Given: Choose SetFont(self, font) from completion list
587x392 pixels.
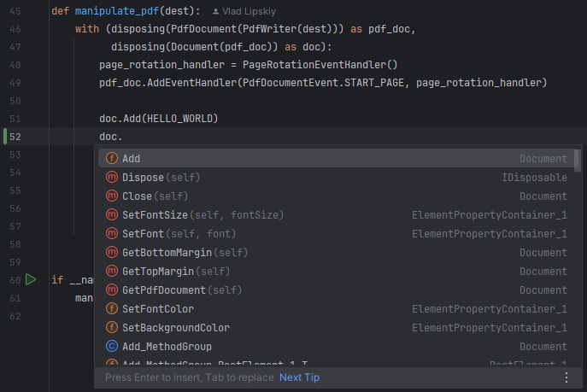Looking at the screenshot, I should 179,234.
